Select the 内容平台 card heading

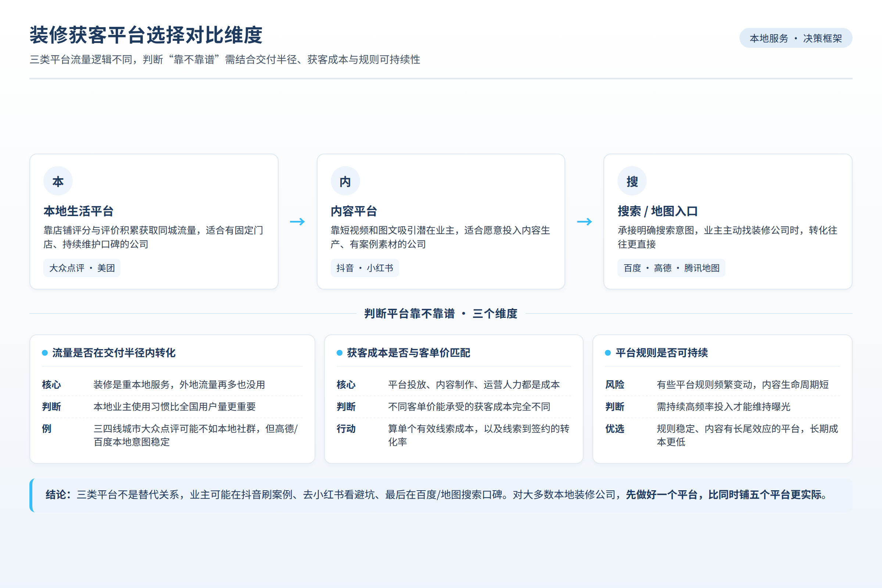coord(354,211)
